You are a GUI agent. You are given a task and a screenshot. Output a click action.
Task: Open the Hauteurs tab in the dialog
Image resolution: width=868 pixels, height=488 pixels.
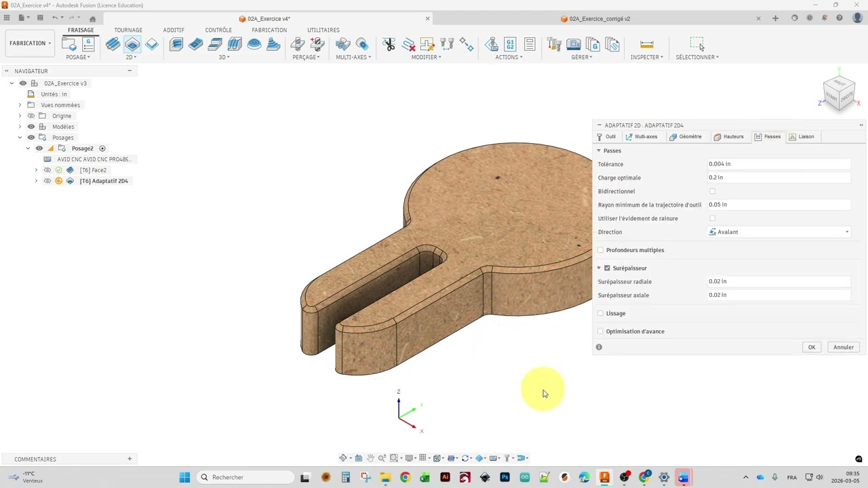click(729, 137)
